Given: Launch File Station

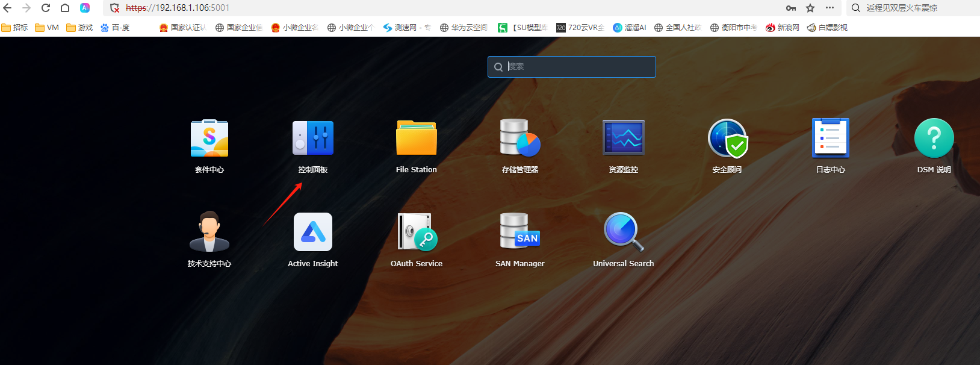Looking at the screenshot, I should click(417, 139).
